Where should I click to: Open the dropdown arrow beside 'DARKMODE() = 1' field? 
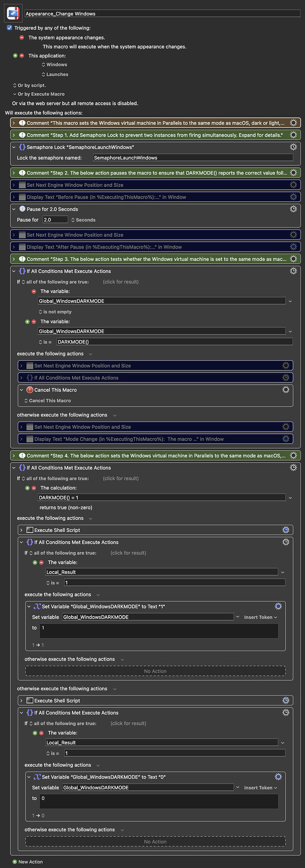290,497
